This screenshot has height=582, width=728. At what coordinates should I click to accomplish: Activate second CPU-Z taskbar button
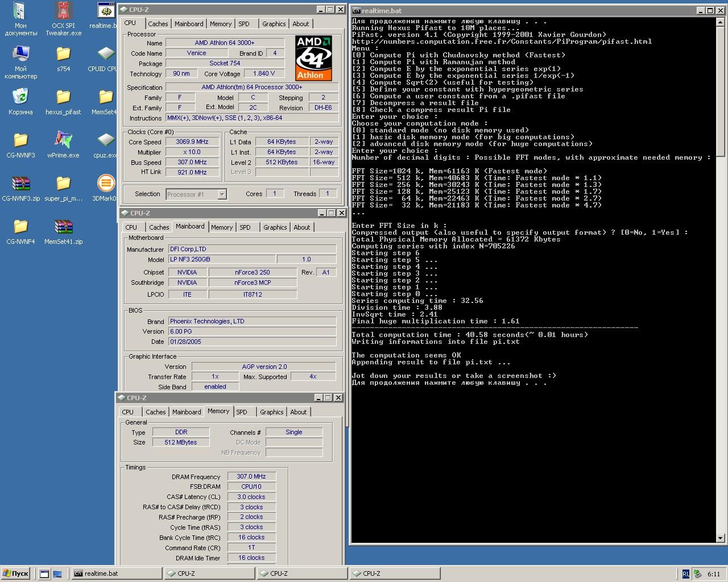(301, 574)
